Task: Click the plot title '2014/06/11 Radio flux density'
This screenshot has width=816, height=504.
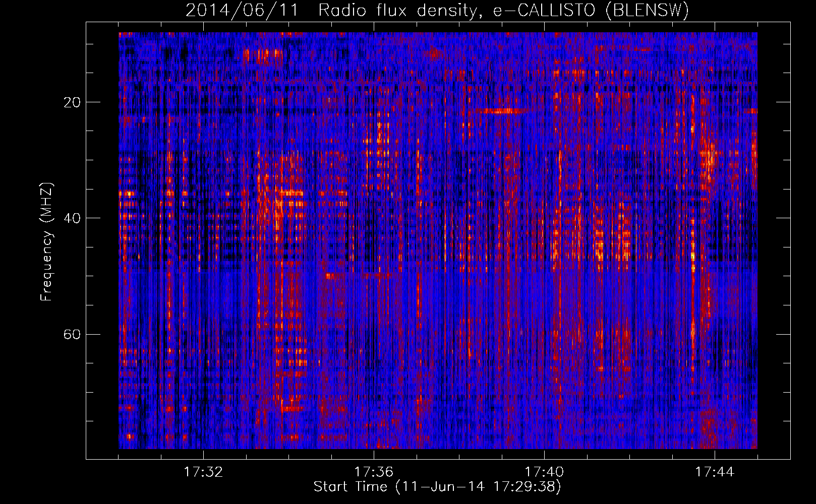Action: click(x=437, y=10)
